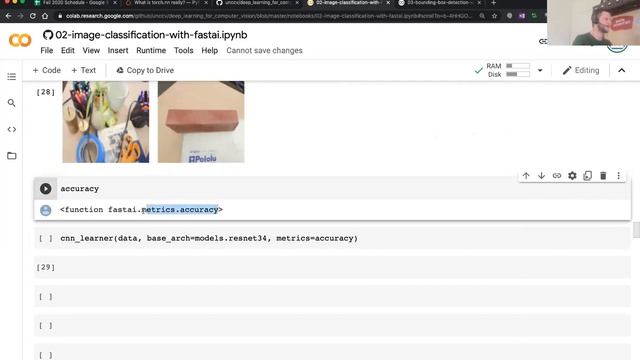Viewport: 640px width, 360px height.
Task: Open the View menu
Action: pos(91,51)
